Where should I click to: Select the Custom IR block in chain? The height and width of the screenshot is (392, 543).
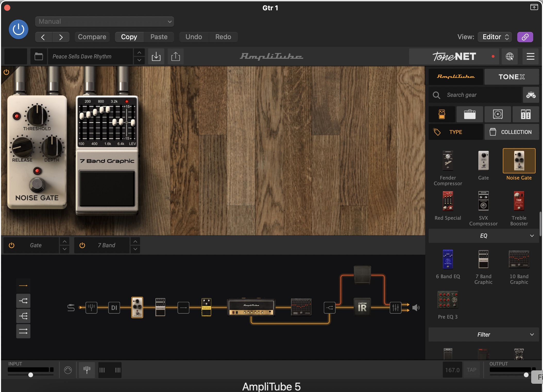pos(362,306)
